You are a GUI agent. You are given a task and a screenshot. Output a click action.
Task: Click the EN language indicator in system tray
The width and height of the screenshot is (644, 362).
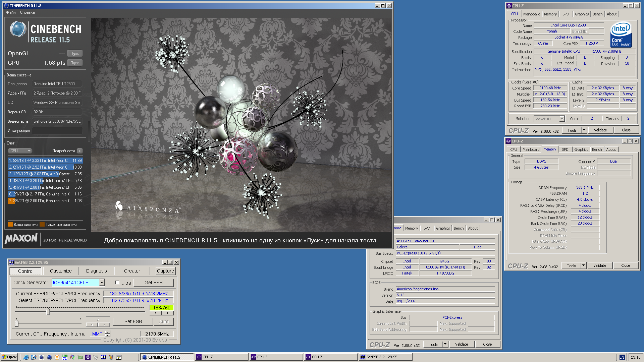tap(622, 357)
